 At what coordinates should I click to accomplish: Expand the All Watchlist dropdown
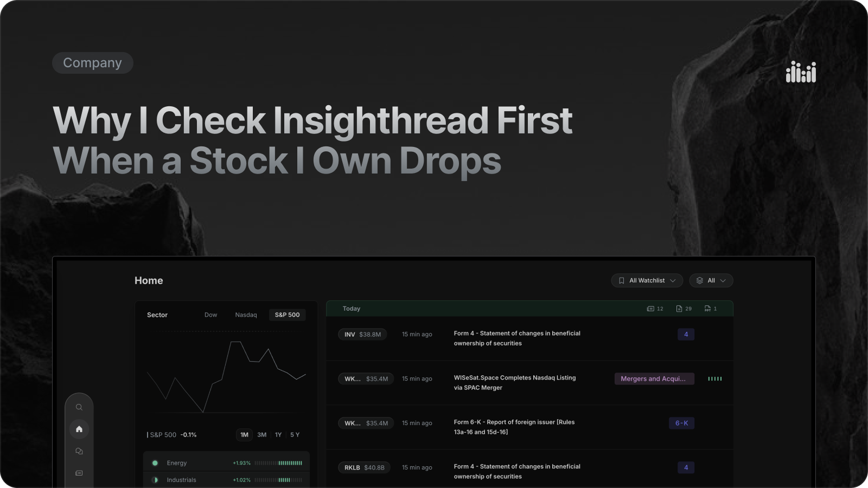[x=647, y=280]
